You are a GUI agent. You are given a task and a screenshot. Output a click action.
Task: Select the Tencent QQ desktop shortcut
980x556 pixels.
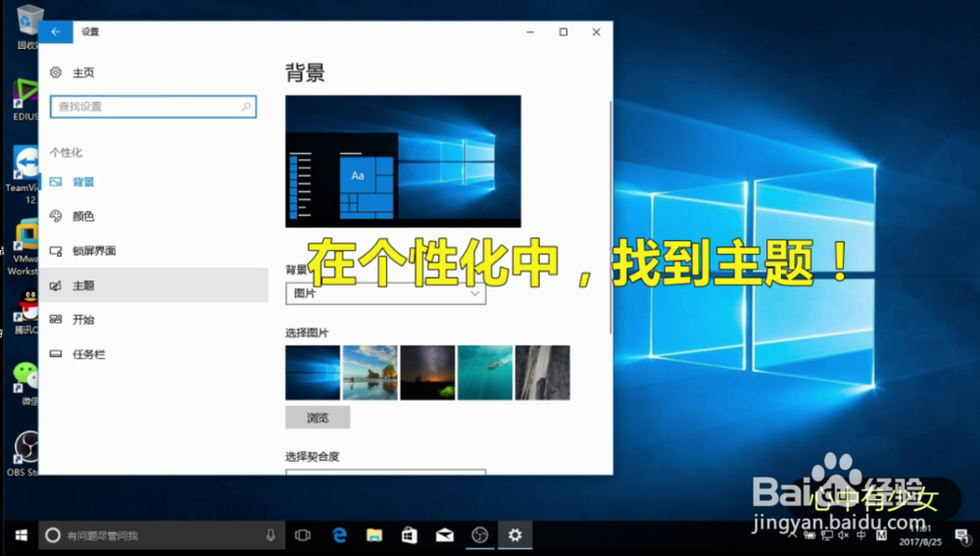pos(26,312)
